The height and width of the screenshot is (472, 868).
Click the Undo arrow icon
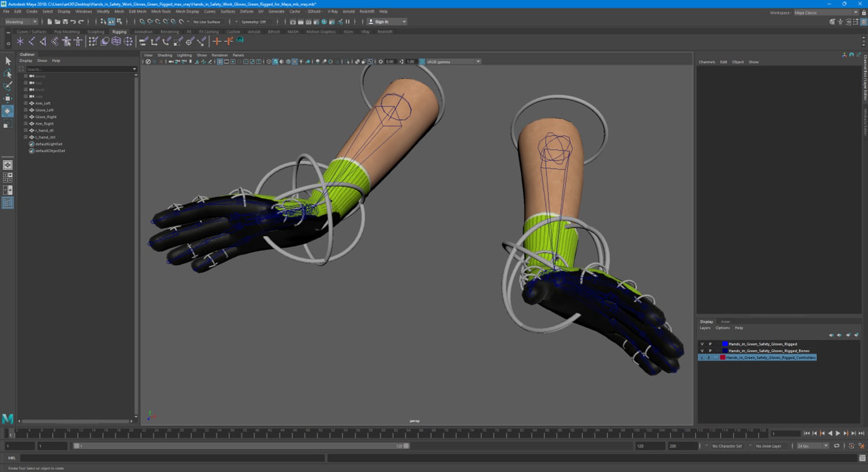point(73,22)
